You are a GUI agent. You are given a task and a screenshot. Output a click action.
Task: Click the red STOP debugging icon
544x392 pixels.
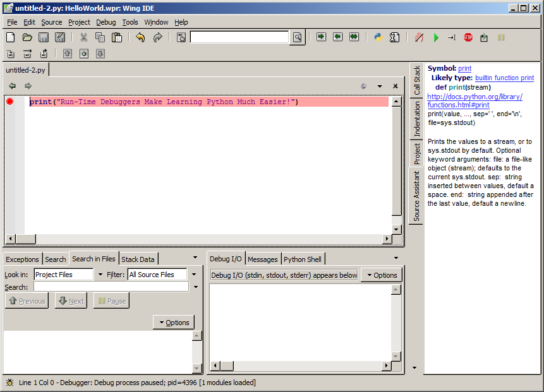pos(468,37)
